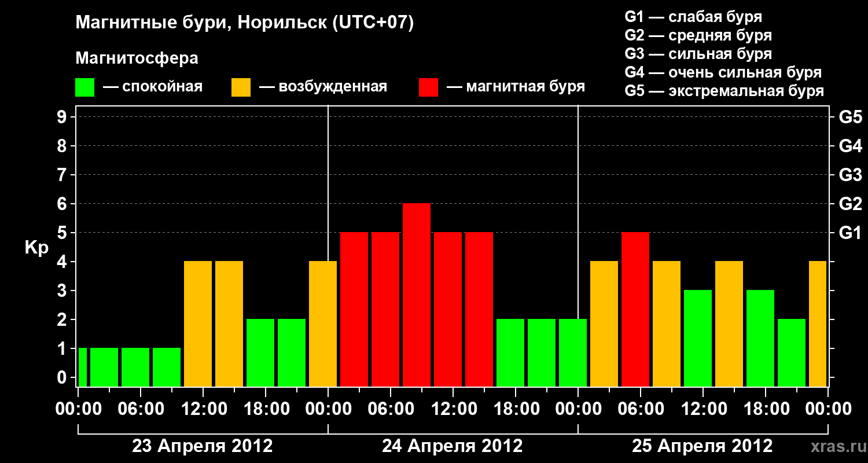Select the green bar over 06:00 on 23 April

135,367
